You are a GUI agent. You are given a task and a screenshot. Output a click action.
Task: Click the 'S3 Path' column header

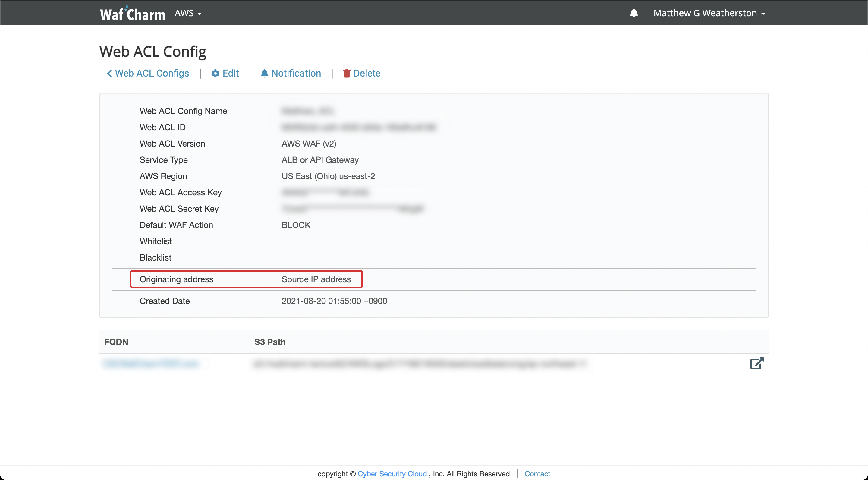point(270,342)
